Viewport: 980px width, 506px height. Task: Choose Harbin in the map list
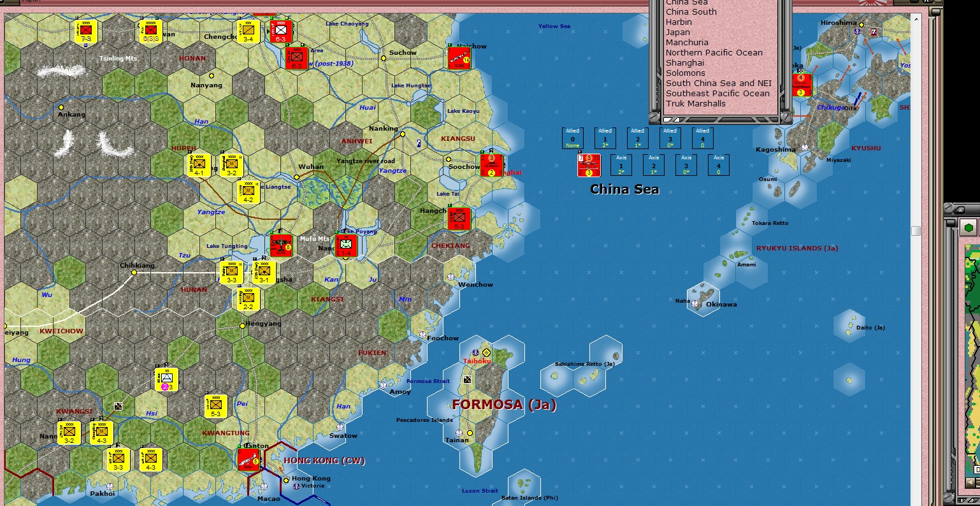click(x=679, y=22)
